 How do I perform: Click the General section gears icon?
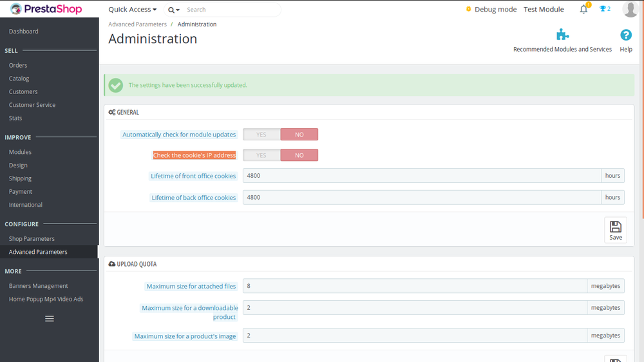[111, 112]
